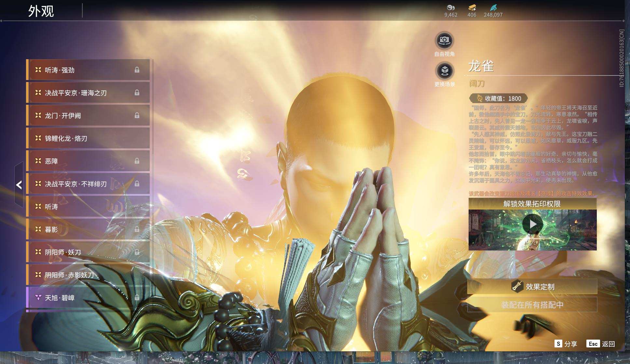Click 装配在所有搭配中 equip button

pos(532,305)
